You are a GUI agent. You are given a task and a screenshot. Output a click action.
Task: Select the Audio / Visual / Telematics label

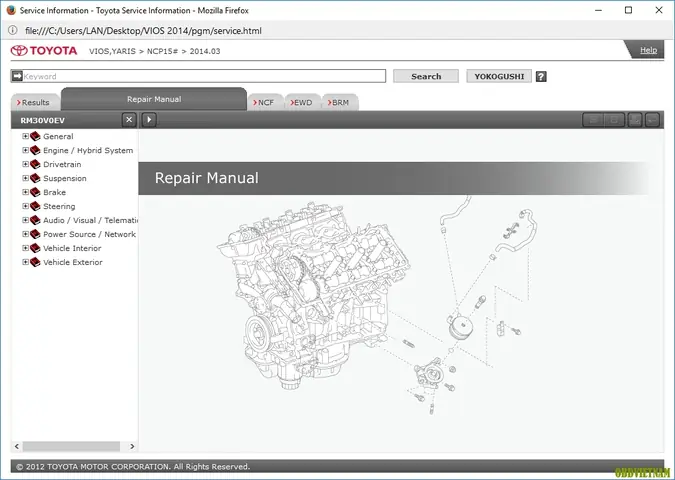[90, 220]
